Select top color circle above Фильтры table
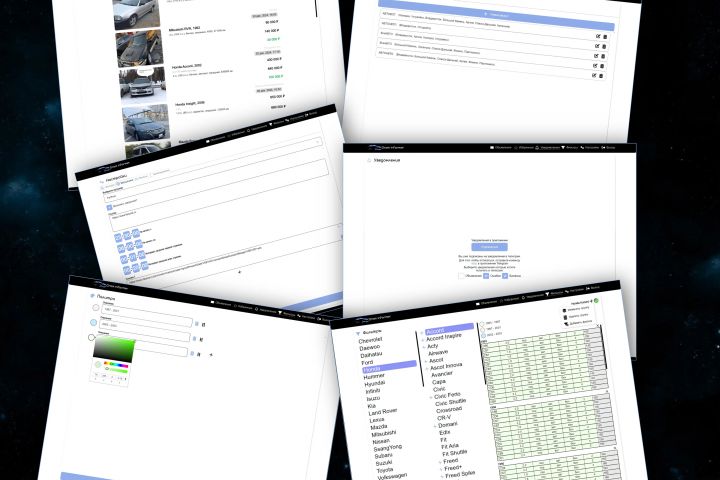 pyautogui.click(x=482, y=324)
